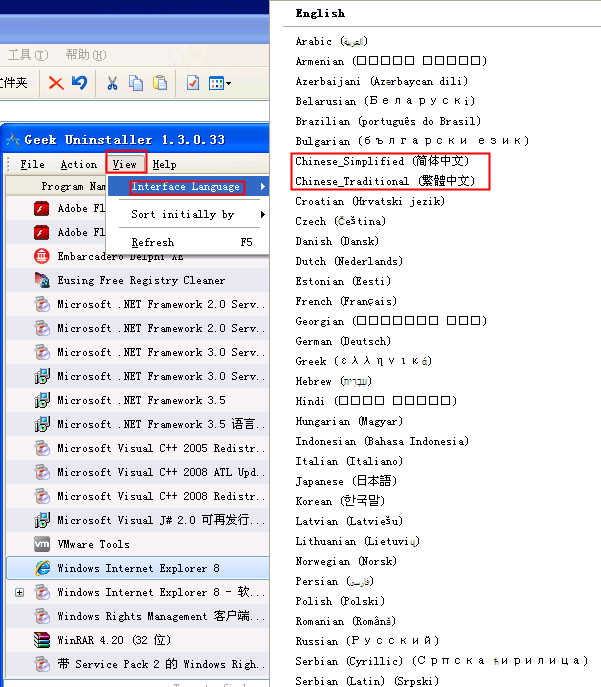Viewport: 601px width, 687px height.
Task: Choose Danish (Dansk)
Action: coord(337,241)
